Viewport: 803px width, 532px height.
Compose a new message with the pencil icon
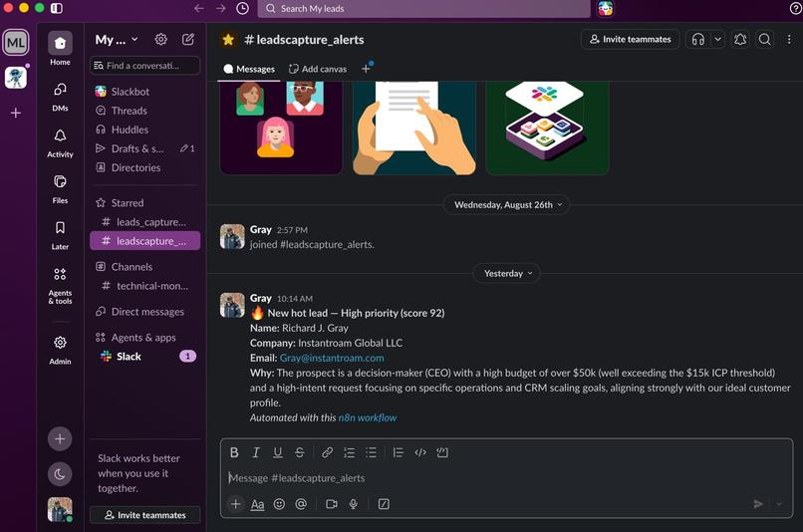tap(188, 40)
